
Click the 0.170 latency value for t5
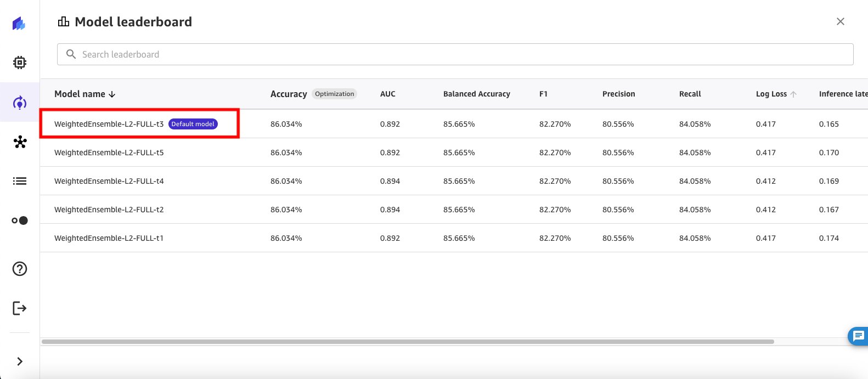828,152
